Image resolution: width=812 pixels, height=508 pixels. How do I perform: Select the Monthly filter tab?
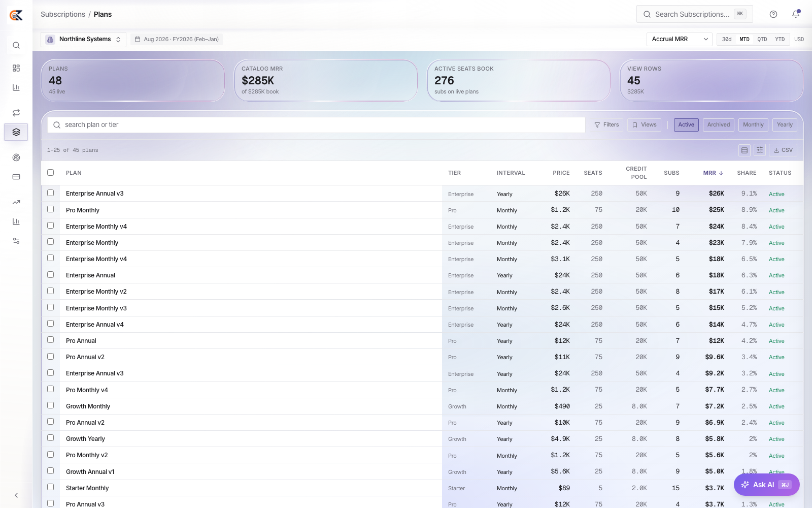point(753,125)
